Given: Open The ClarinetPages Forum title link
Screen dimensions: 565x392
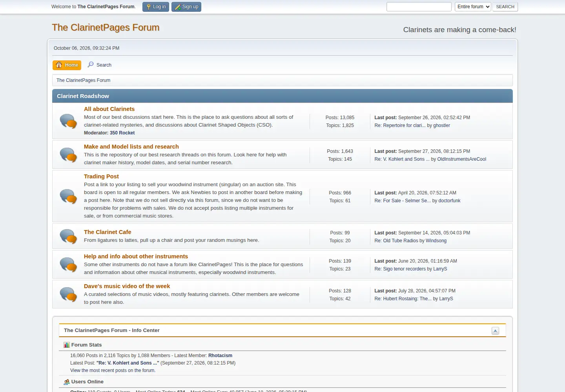Looking at the screenshot, I should 106,27.
